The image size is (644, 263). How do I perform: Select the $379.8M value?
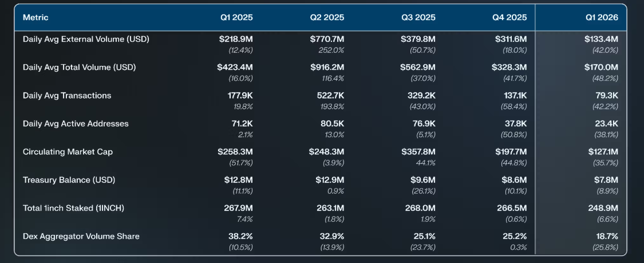pyautogui.click(x=418, y=40)
